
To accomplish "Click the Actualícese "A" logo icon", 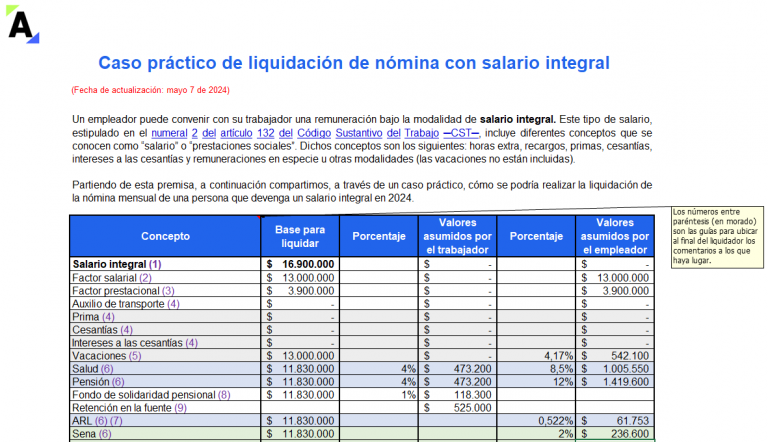I will tap(22, 25).
